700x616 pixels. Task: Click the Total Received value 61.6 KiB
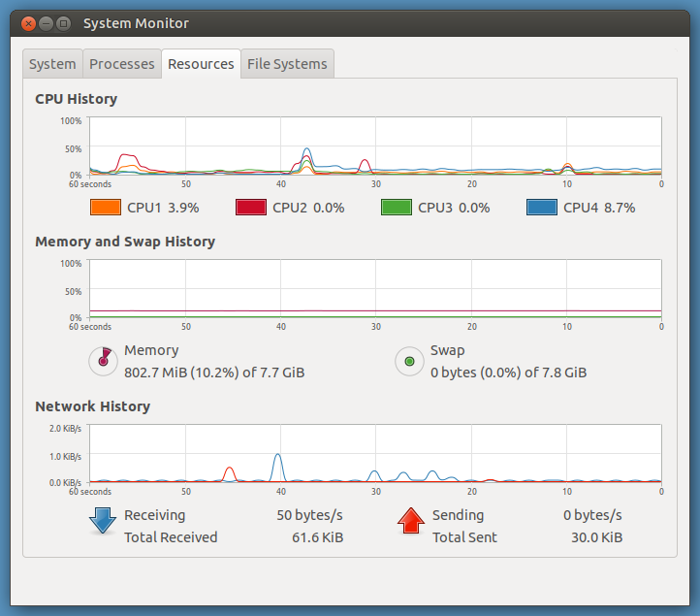pos(317,537)
